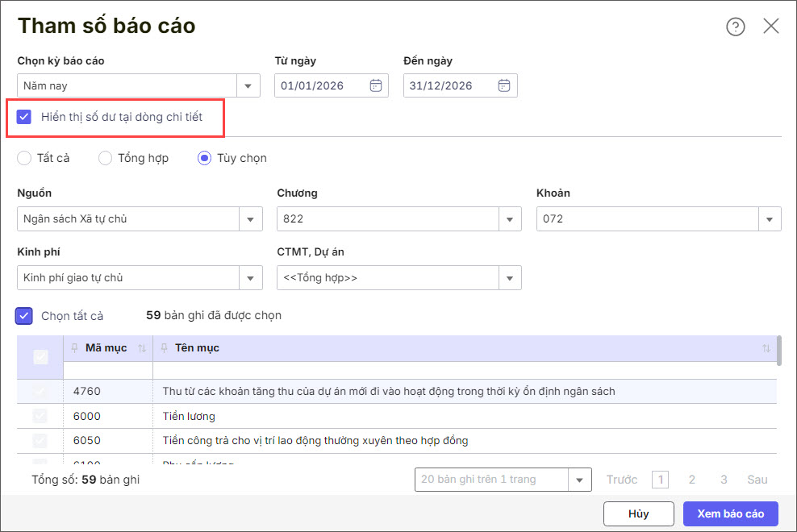Sort table by Tên mục column

coord(766,348)
